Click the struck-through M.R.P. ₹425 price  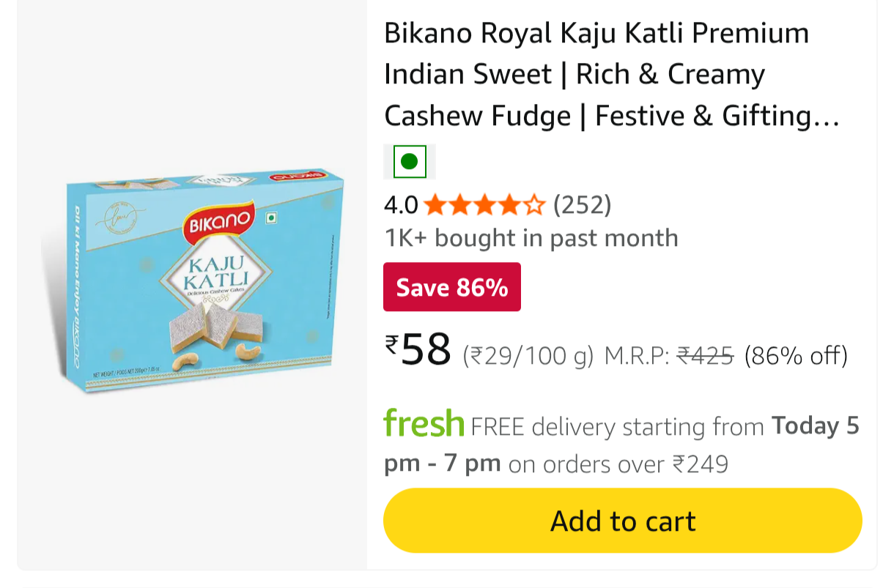click(x=705, y=356)
